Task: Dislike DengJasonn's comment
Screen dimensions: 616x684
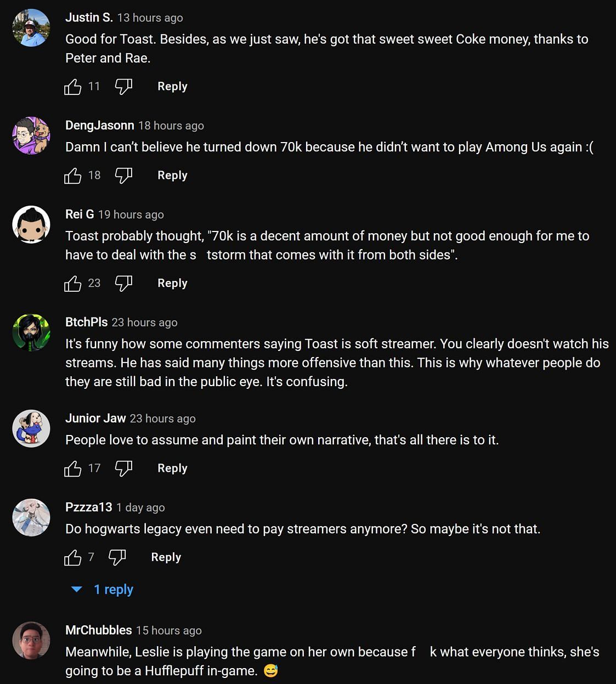Action: point(123,175)
